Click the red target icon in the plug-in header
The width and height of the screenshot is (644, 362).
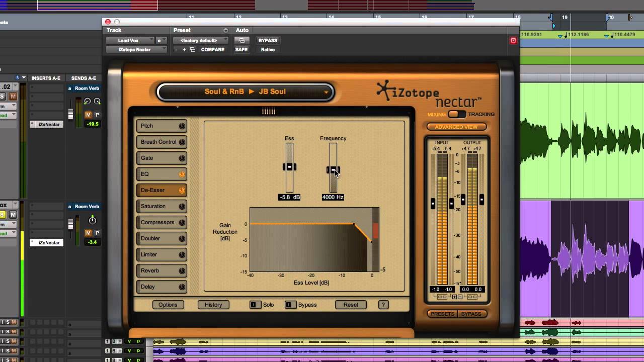coord(513,40)
